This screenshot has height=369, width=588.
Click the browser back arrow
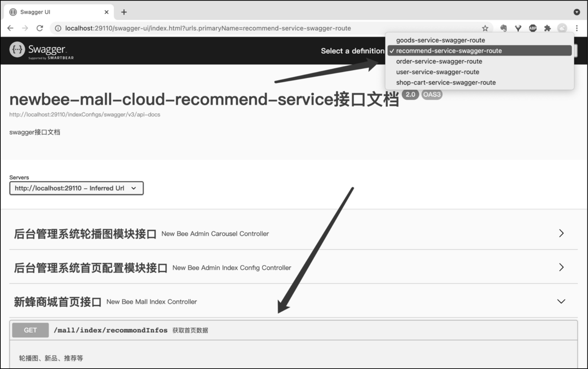[10, 28]
